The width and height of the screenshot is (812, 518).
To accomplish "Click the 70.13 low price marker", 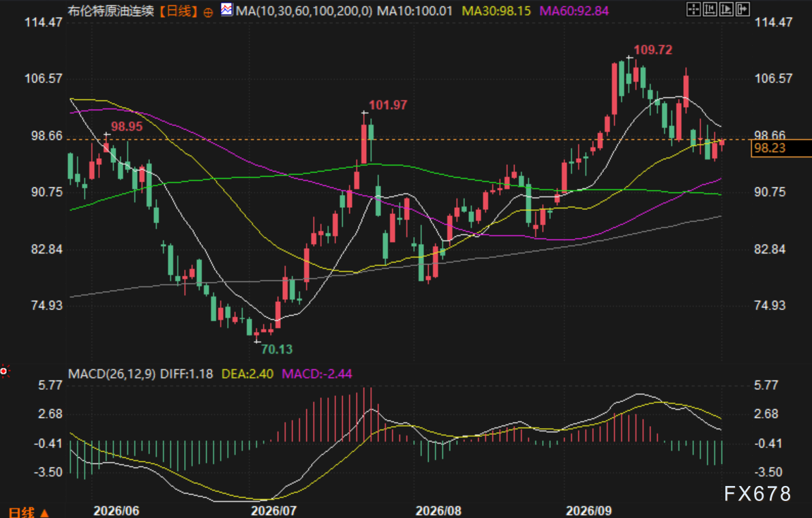I will (x=277, y=349).
